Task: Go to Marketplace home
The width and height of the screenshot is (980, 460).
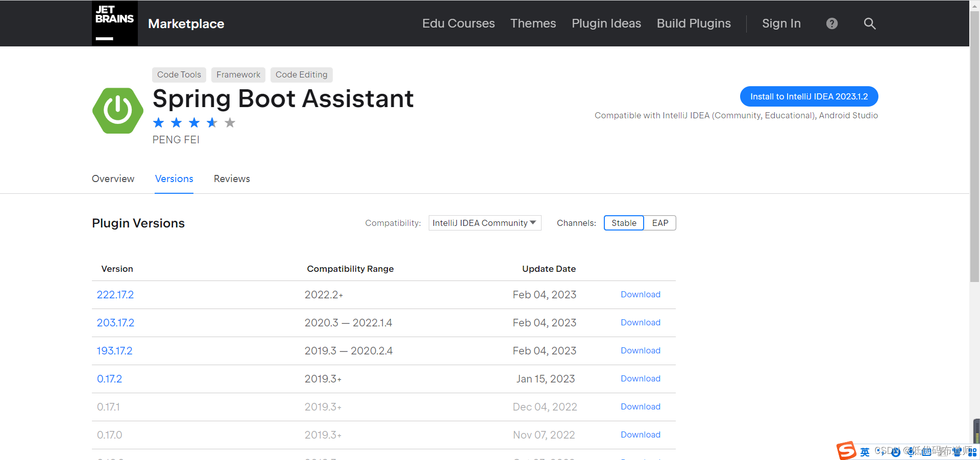Action: tap(186, 24)
